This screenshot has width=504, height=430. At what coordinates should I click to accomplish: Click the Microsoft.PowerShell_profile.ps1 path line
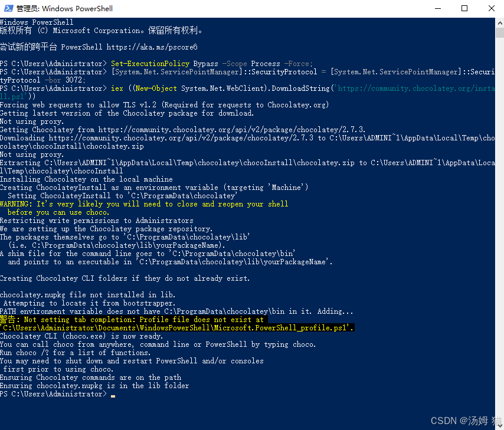177,328
